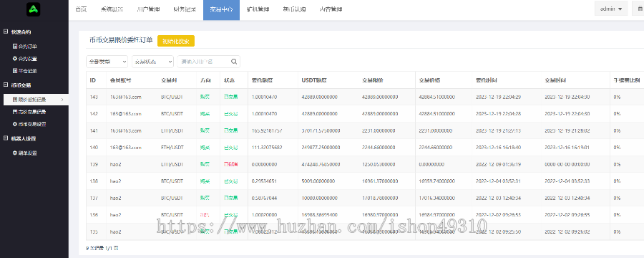This screenshot has width=644, height=258.
Task: Click the ETH/USDT pair in row 141
Action: 172,130
